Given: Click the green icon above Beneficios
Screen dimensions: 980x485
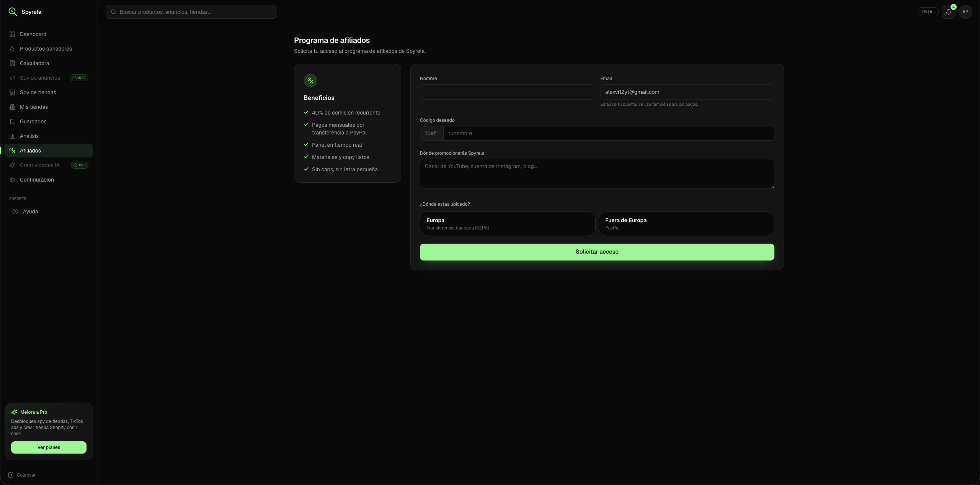Looking at the screenshot, I should 310,80.
